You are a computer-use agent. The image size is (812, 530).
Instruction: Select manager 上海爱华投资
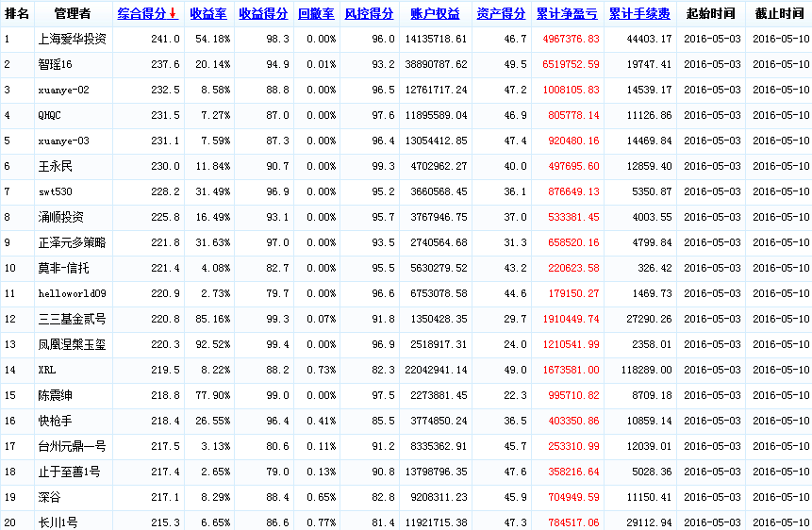(x=72, y=39)
